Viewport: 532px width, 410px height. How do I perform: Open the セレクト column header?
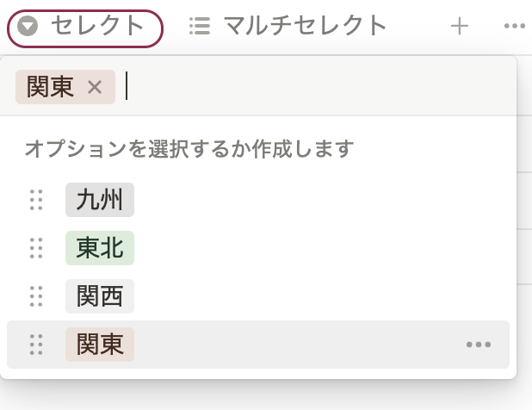(x=85, y=28)
